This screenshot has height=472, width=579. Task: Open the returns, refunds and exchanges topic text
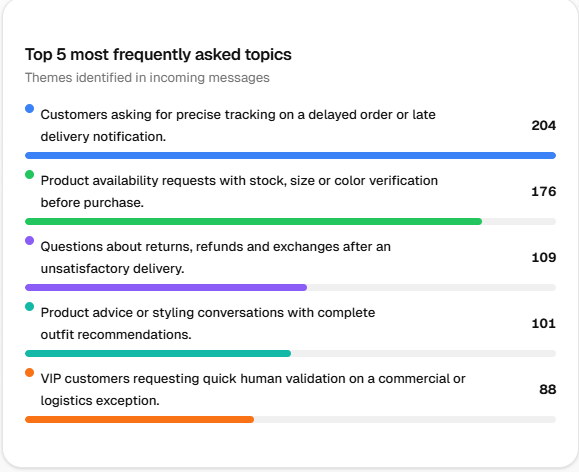tap(216, 257)
